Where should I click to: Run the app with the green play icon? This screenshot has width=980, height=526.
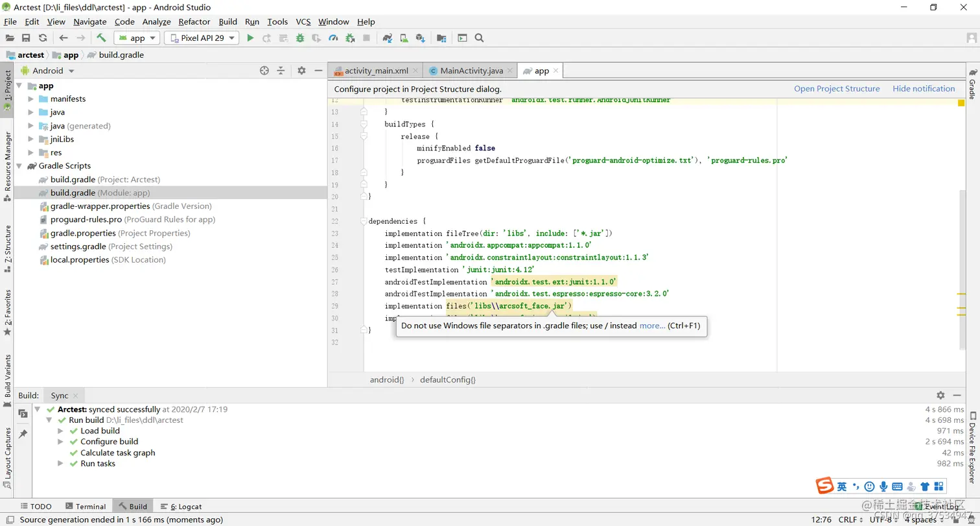click(x=250, y=38)
